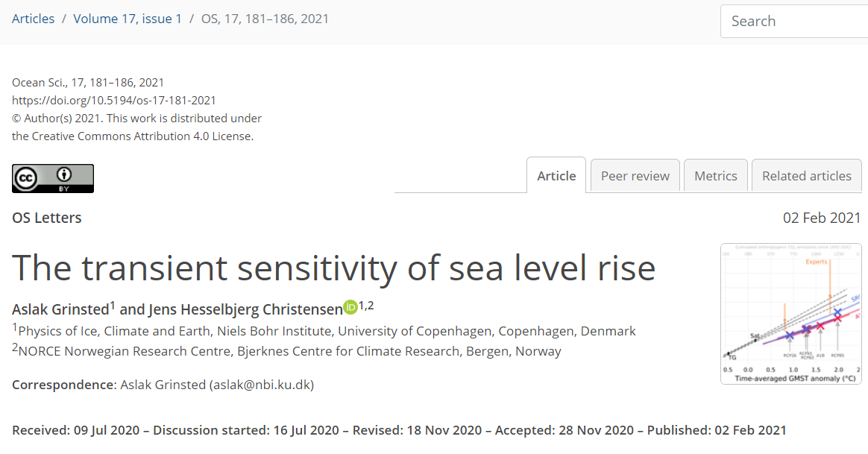The image size is (868, 454).
Task: Select author name Aslak Grinsted
Action: [60, 309]
